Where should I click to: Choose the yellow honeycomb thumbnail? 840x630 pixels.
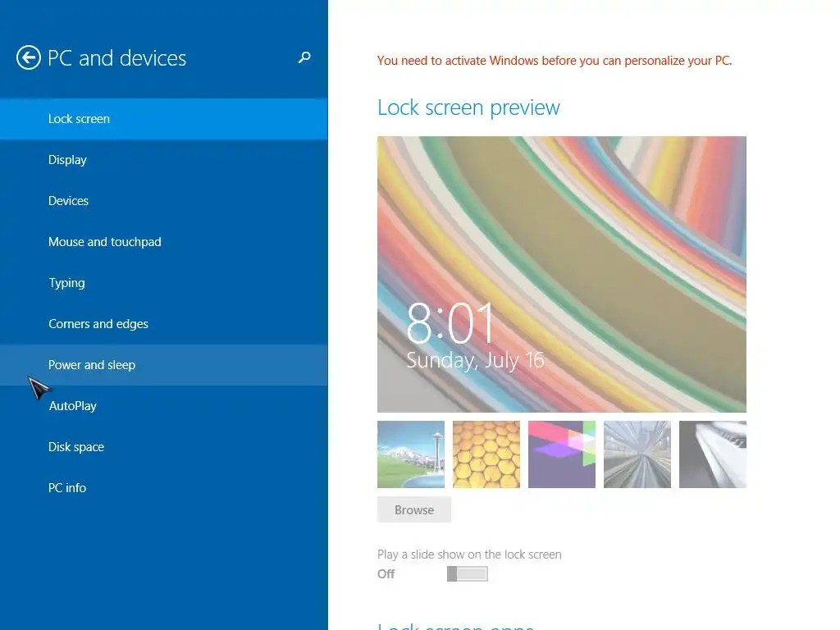pyautogui.click(x=486, y=454)
